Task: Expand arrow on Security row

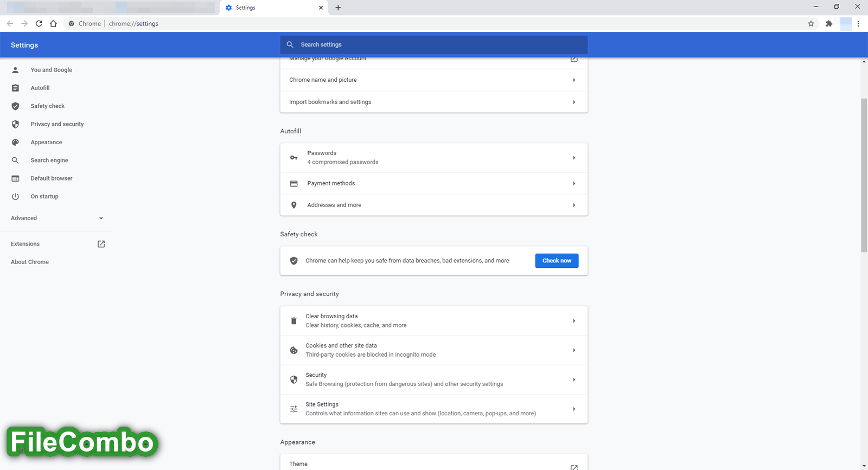Action: tap(574, 379)
